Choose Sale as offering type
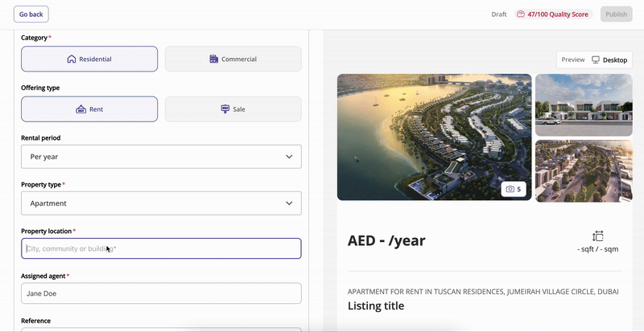644x332 pixels. 233,109
